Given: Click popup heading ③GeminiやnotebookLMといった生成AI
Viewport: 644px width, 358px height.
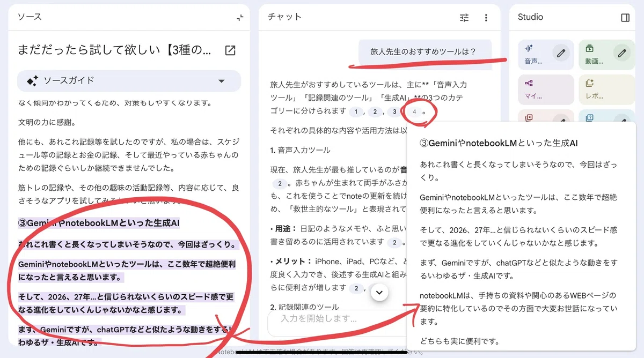Looking at the screenshot, I should pos(499,143).
